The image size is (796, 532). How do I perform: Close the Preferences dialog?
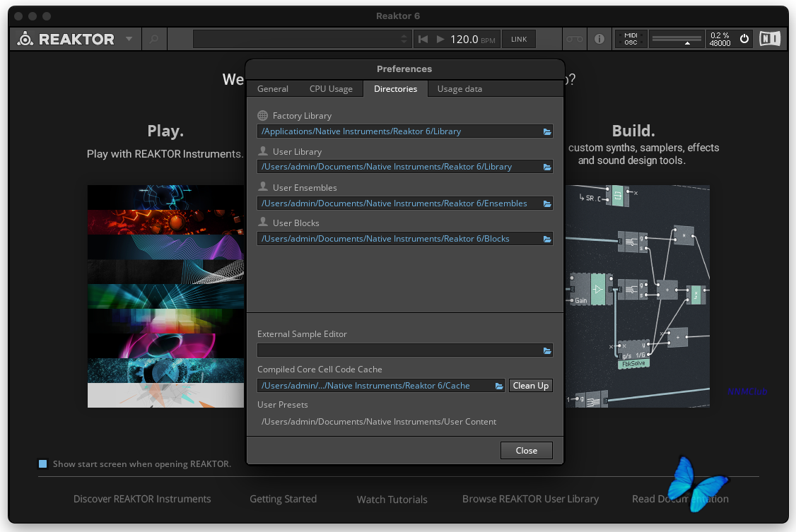tap(527, 450)
